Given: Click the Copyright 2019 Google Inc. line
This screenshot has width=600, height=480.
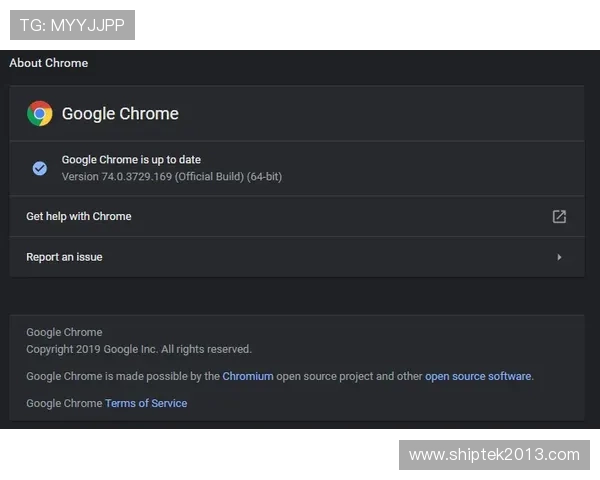Looking at the screenshot, I should click(139, 349).
